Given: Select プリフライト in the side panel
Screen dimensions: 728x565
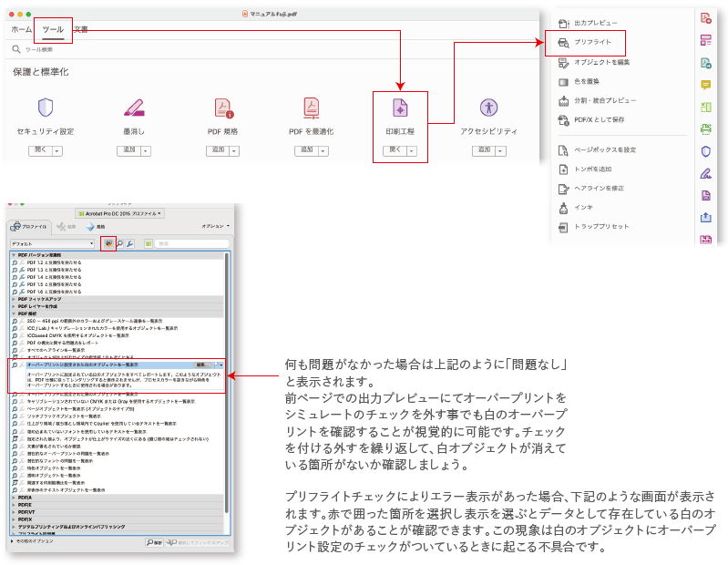Looking at the screenshot, I should pyautogui.click(x=599, y=43).
